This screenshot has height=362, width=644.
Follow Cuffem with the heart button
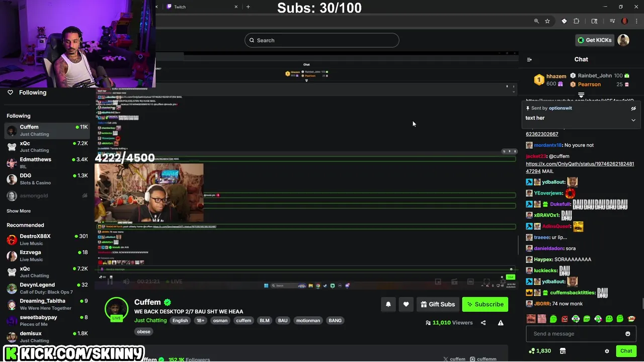click(406, 304)
